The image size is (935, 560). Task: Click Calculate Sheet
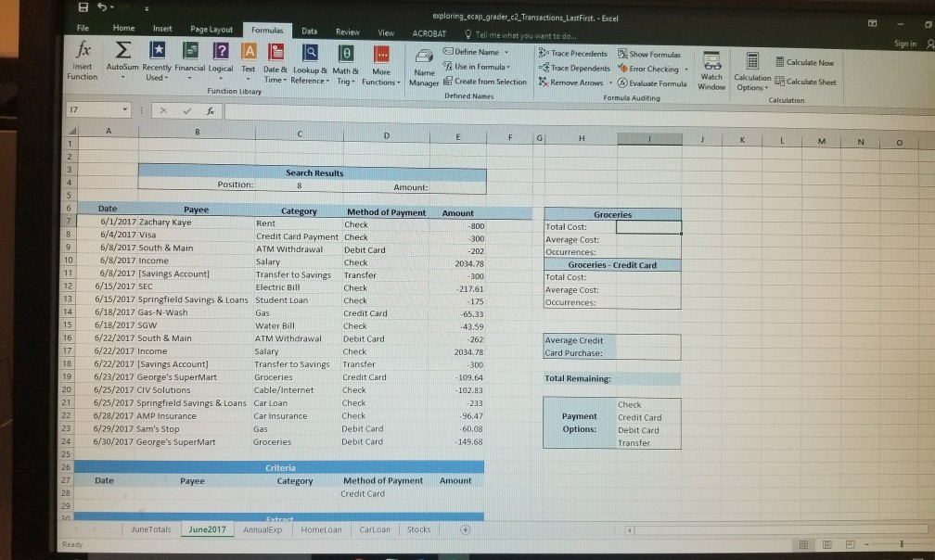(x=805, y=82)
